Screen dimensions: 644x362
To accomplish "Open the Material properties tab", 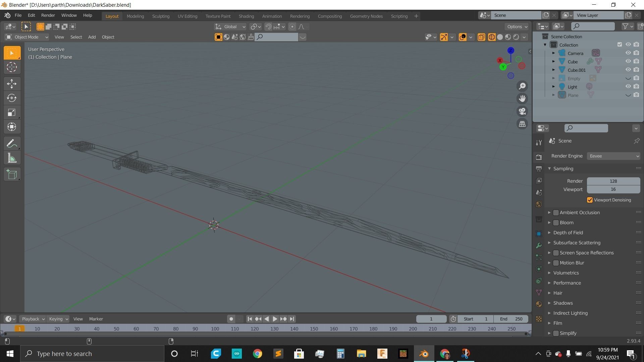I will [539, 304].
